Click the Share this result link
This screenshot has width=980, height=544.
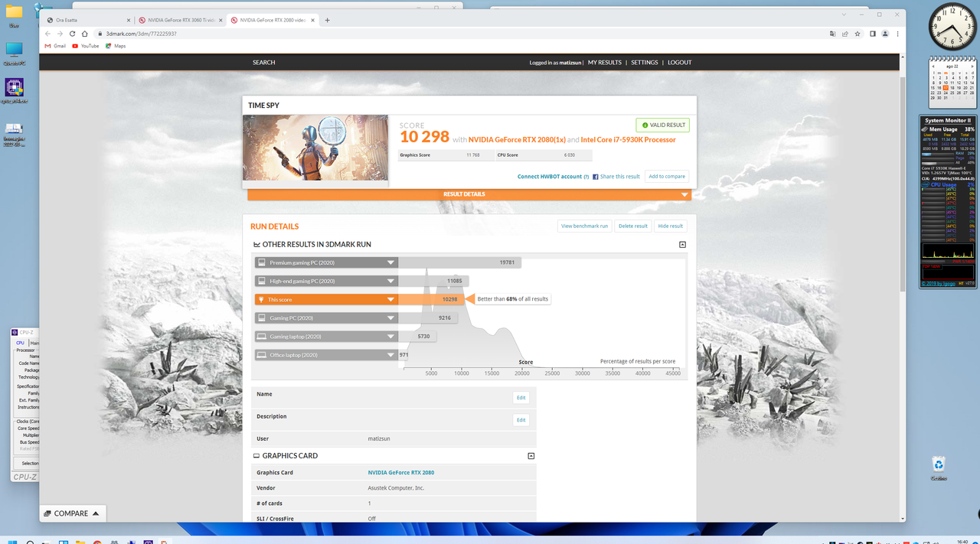click(x=619, y=177)
